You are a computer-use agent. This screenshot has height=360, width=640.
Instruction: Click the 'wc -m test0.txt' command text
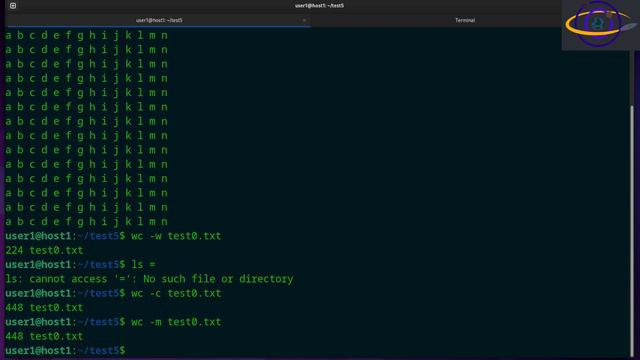[176, 322]
